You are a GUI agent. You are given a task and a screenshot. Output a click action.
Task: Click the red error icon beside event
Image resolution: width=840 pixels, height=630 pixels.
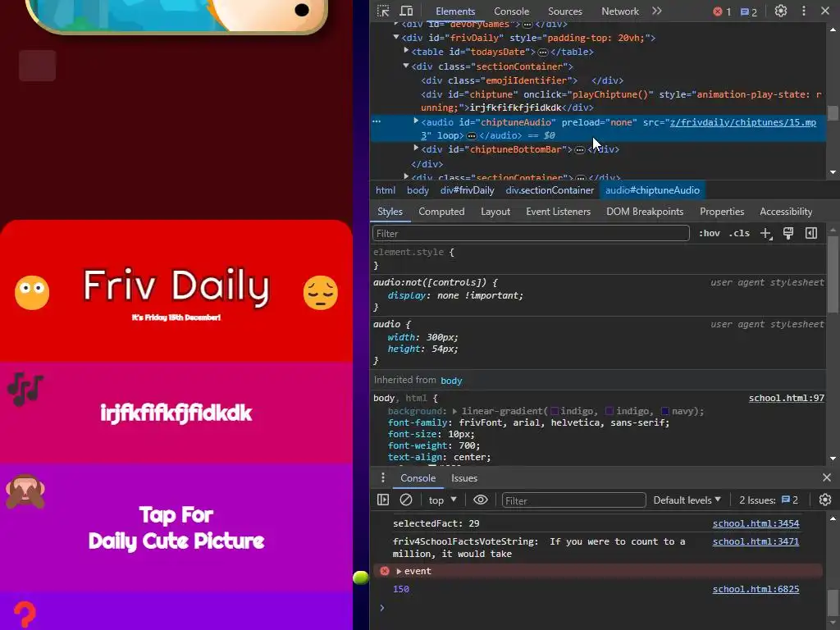[385, 571]
